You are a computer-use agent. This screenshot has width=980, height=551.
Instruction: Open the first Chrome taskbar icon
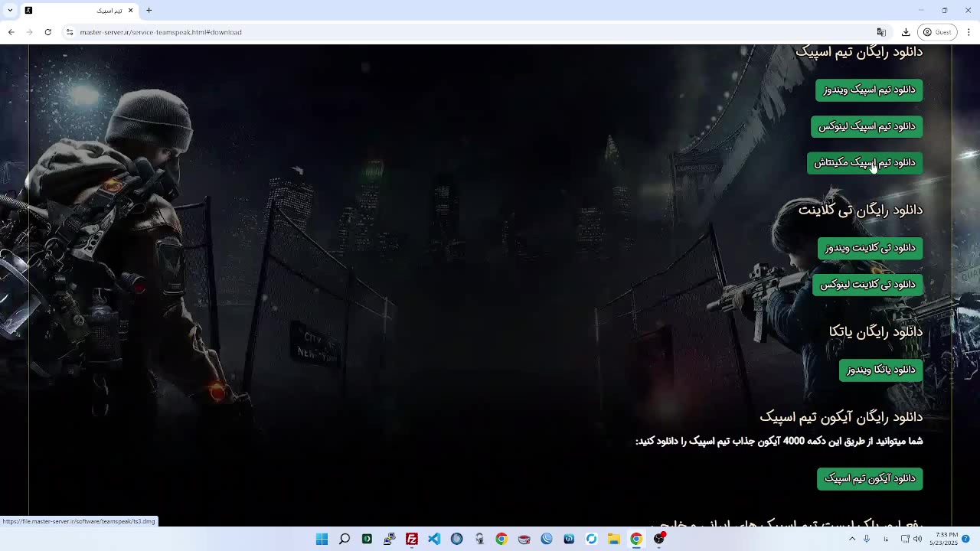pos(501,539)
